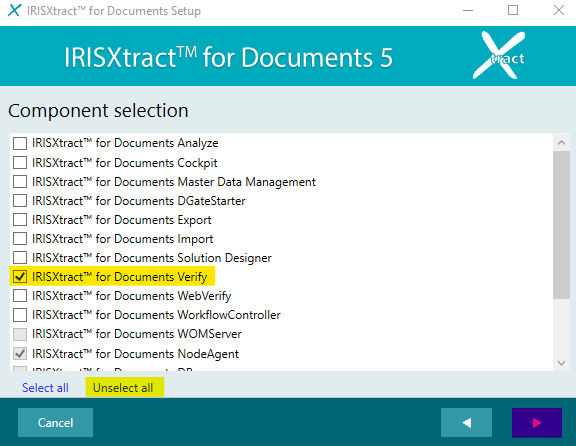The width and height of the screenshot is (576, 446).
Task: Minimize the setup window
Action: pyautogui.click(x=468, y=10)
